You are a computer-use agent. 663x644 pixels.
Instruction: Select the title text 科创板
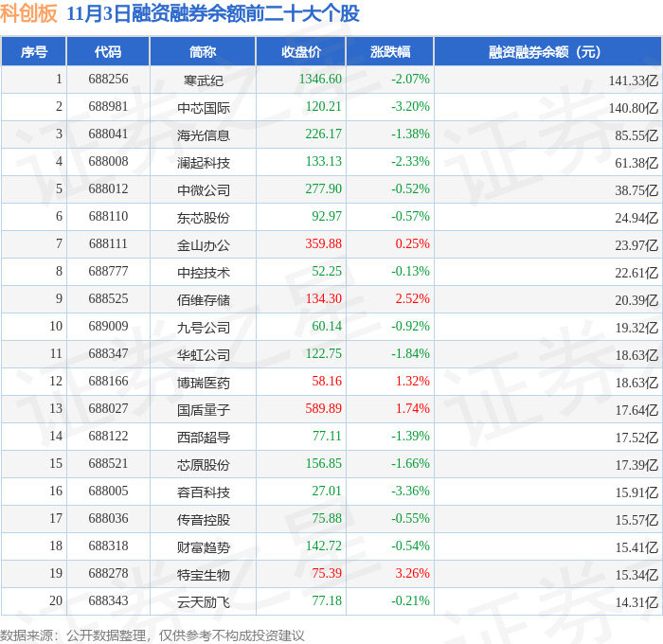(28, 13)
